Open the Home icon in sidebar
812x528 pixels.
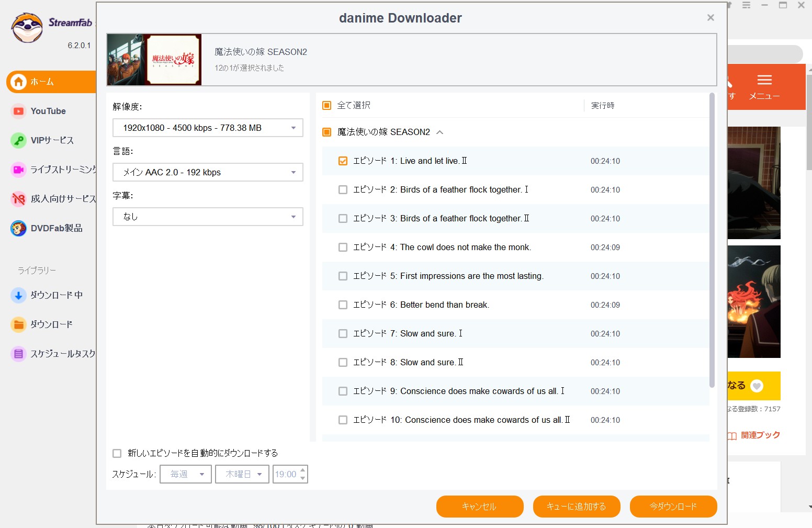tap(19, 82)
